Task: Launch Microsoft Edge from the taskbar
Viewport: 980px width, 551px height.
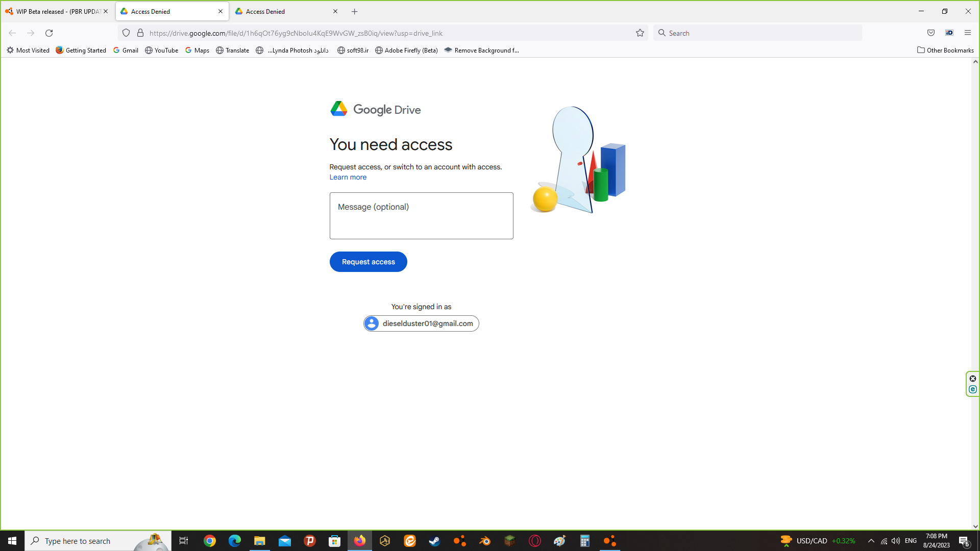Action: pyautogui.click(x=235, y=541)
